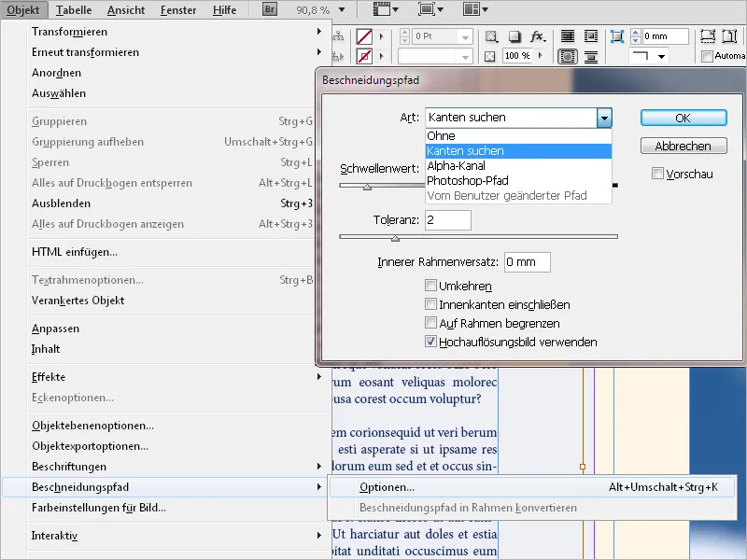
Task: Enable the Umkehren checkbox
Action: tap(430, 286)
